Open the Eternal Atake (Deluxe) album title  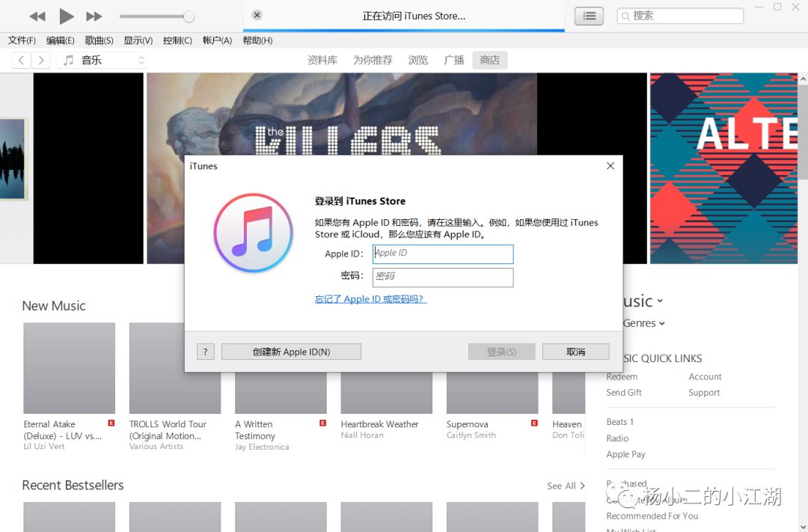coord(62,430)
